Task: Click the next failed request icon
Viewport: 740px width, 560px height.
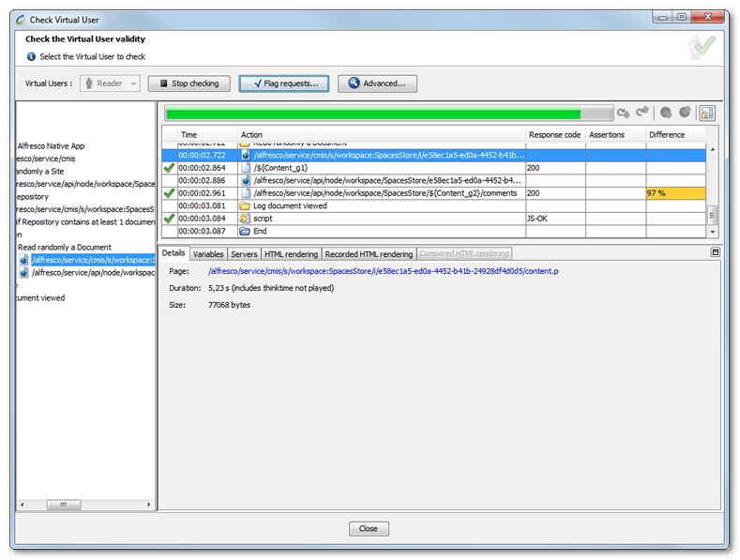Action: point(642,113)
